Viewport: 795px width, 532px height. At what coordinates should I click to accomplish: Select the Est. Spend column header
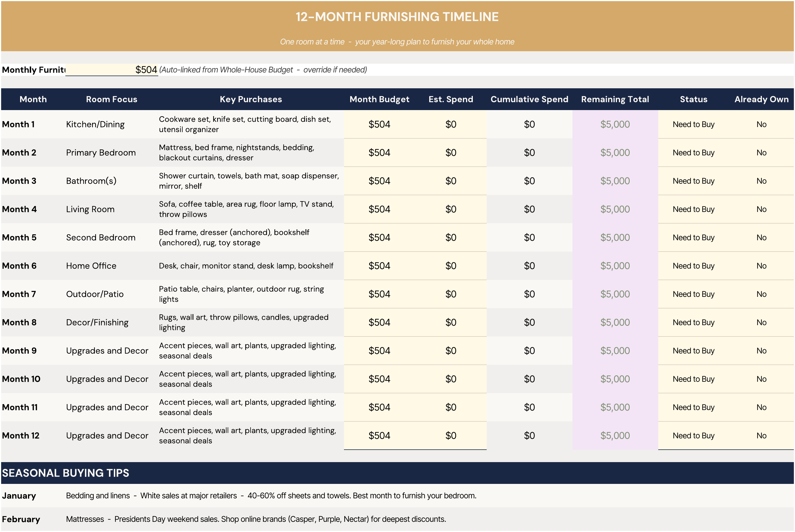[451, 99]
